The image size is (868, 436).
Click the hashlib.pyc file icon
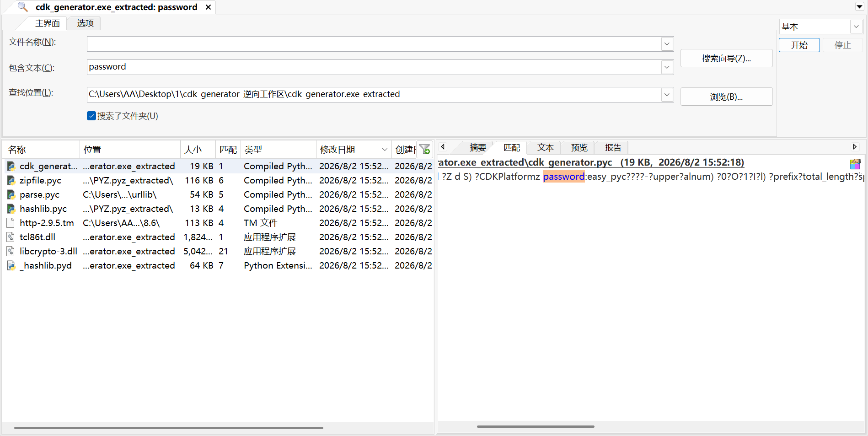(x=11, y=209)
